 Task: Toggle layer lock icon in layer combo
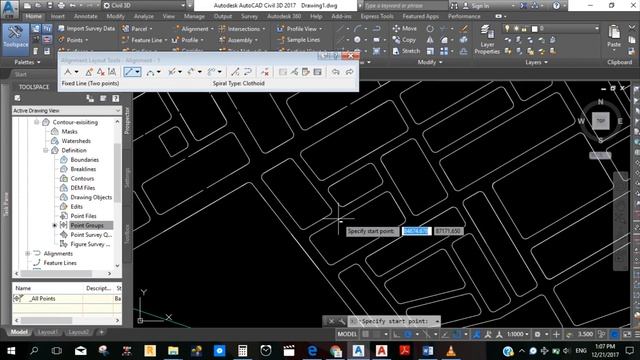tap(524, 29)
